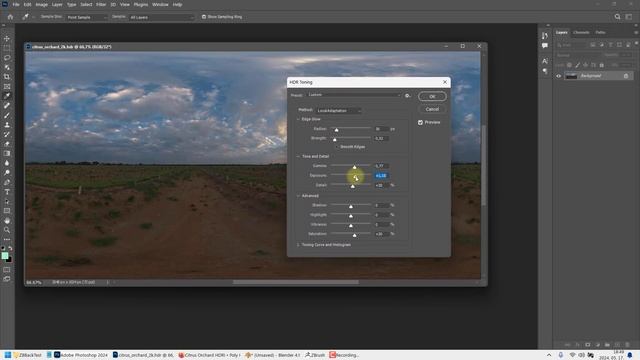Click the Saturation slider handle

354,235
